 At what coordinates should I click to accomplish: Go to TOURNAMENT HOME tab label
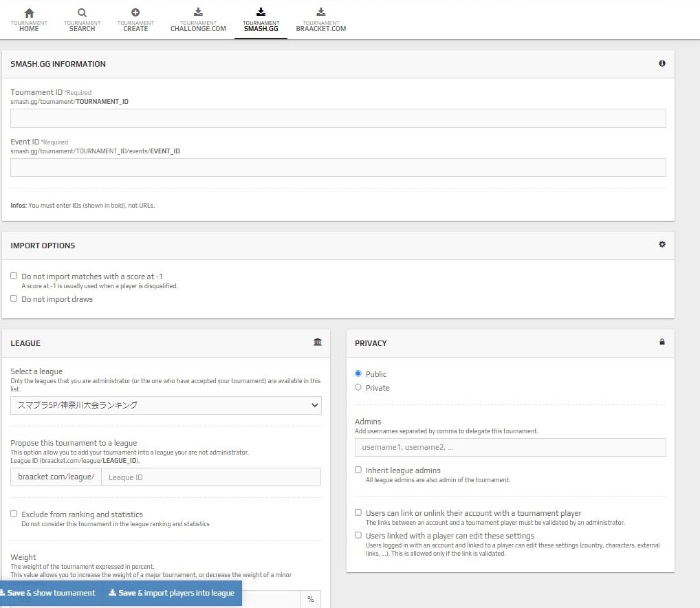tap(29, 26)
